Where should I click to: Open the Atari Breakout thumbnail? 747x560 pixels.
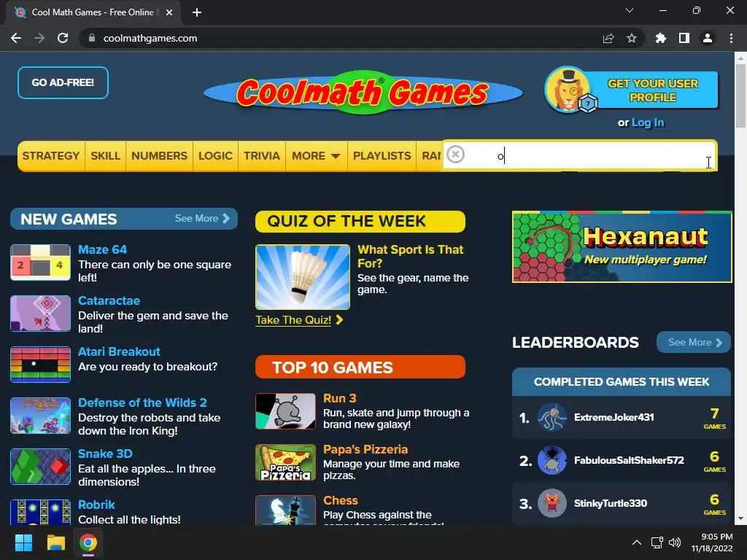click(x=41, y=365)
